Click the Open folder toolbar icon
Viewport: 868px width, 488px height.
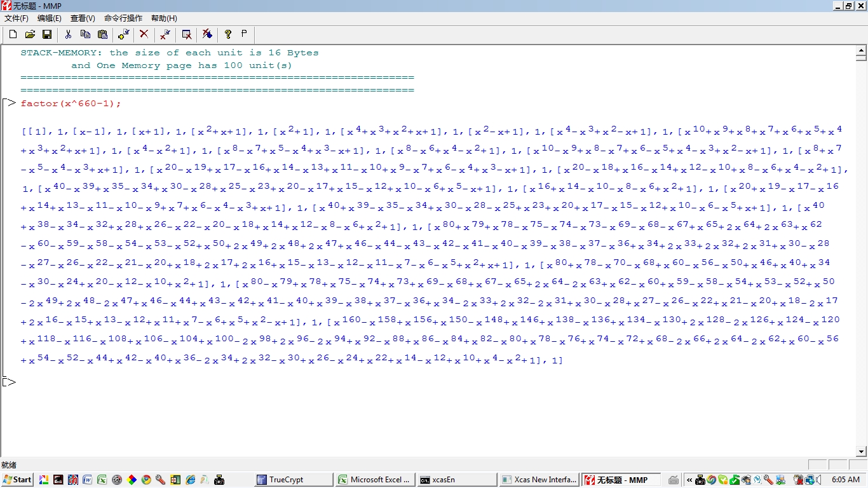[x=30, y=34]
